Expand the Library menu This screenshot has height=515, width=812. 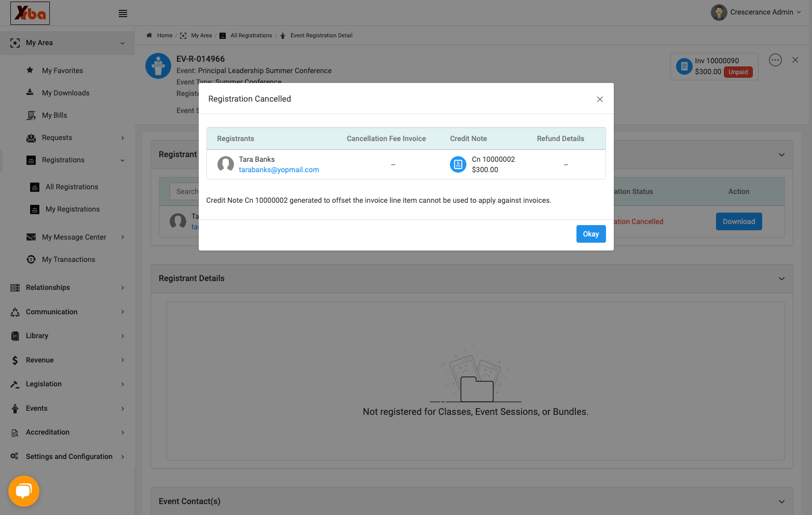click(x=122, y=336)
